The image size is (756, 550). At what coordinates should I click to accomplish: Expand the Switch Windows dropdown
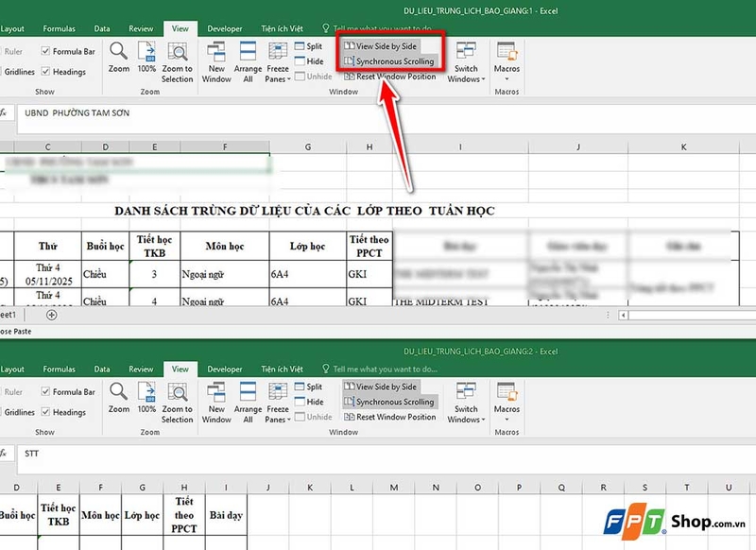click(465, 62)
